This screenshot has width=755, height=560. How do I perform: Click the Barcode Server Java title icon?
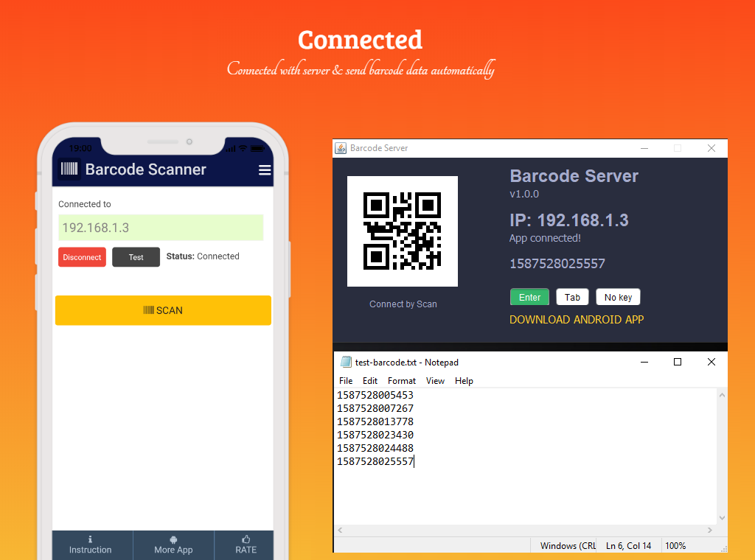341,148
